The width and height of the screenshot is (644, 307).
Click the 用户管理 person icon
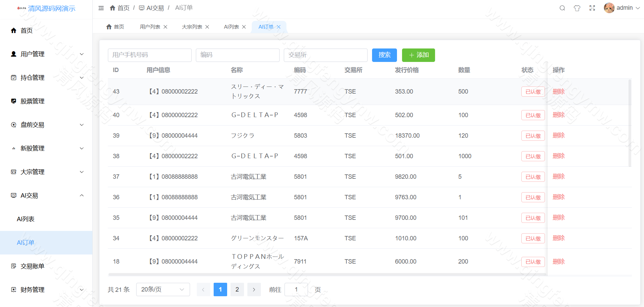(x=13, y=54)
